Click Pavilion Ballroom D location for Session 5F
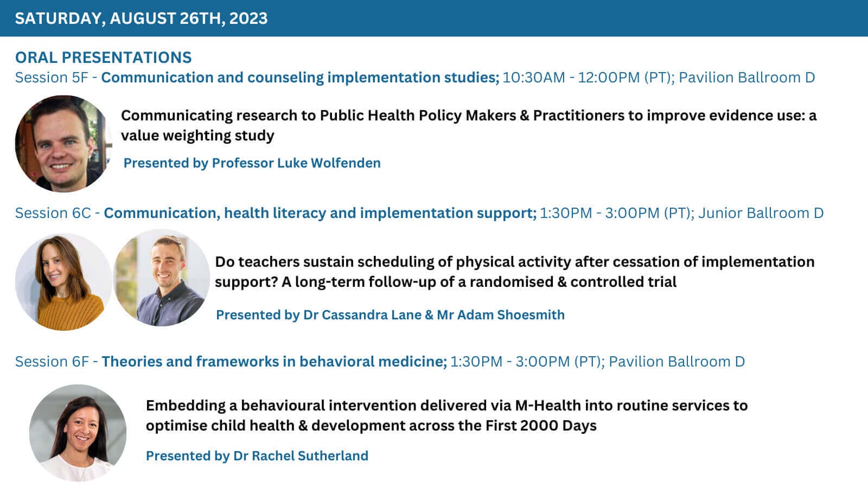 (x=746, y=78)
